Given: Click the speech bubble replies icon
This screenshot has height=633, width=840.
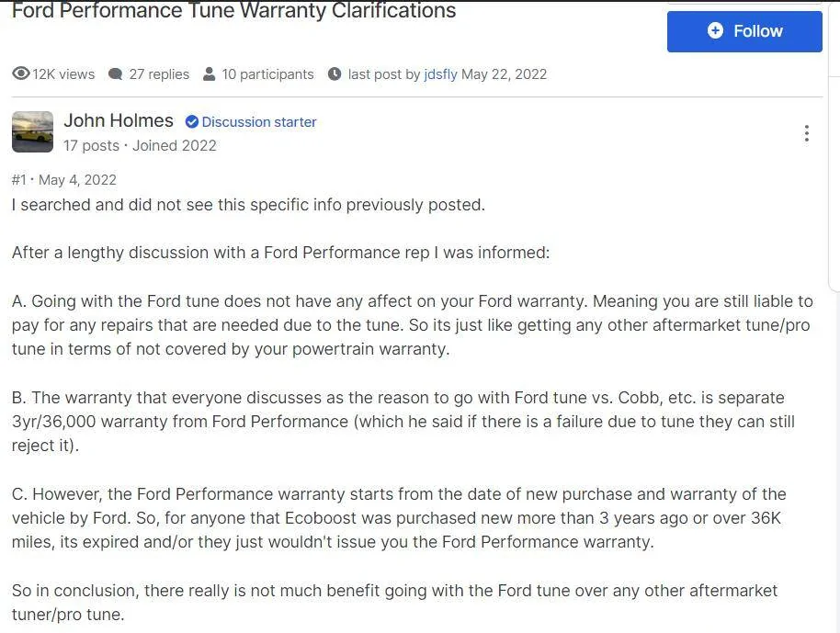Looking at the screenshot, I should pyautogui.click(x=114, y=73).
